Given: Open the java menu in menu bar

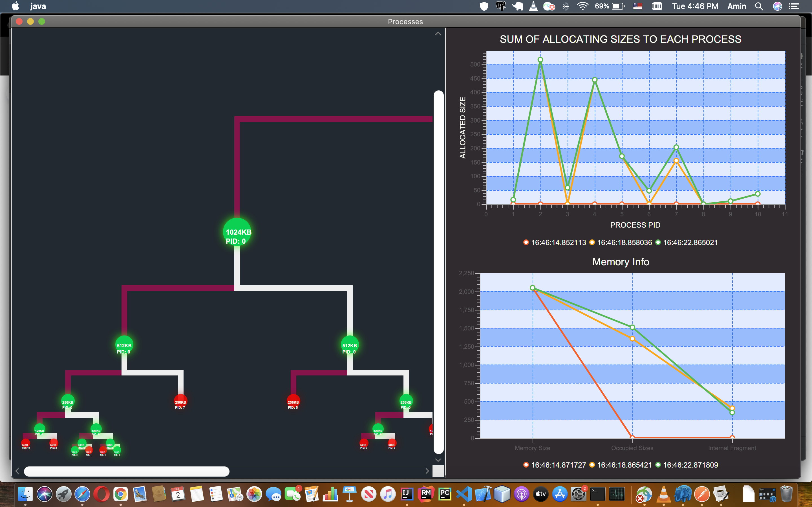Looking at the screenshot, I should [x=38, y=6].
